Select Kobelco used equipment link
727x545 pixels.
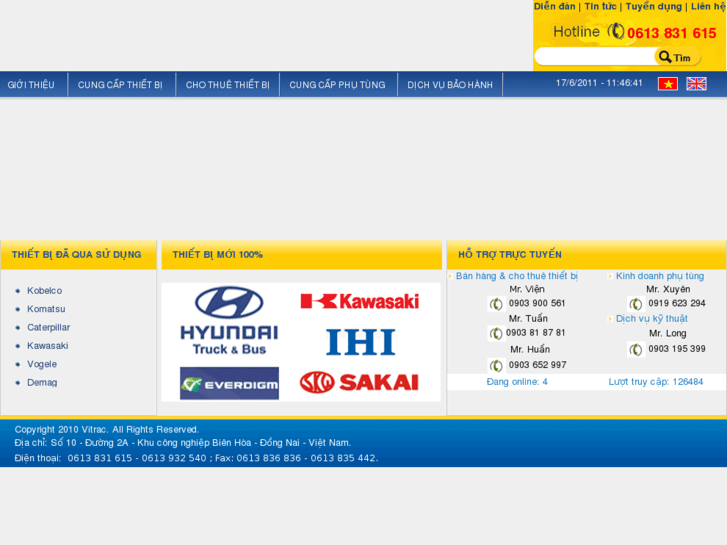(x=45, y=290)
